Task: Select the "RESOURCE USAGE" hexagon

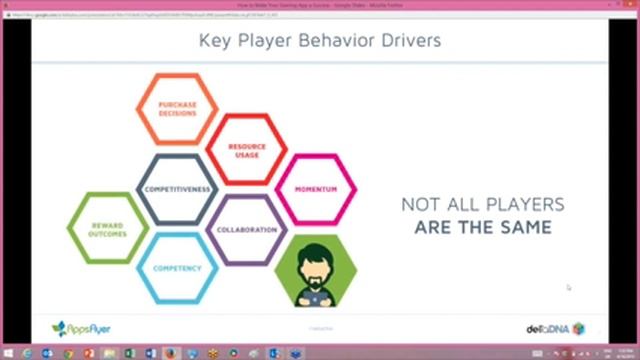Action: point(247,149)
